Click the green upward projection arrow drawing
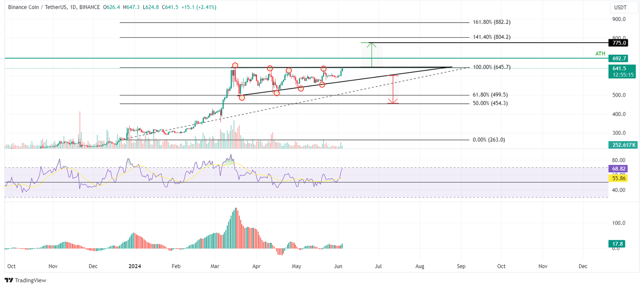Screen dimensions: 644x288 (x=371, y=54)
